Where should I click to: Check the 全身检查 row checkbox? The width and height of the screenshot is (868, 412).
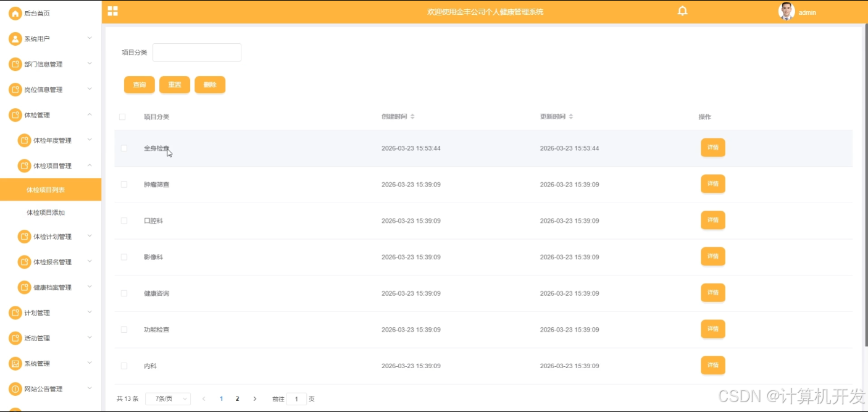(x=124, y=148)
